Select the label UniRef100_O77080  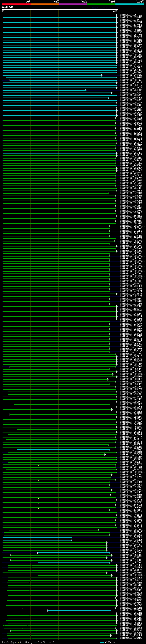[x=131, y=193]
